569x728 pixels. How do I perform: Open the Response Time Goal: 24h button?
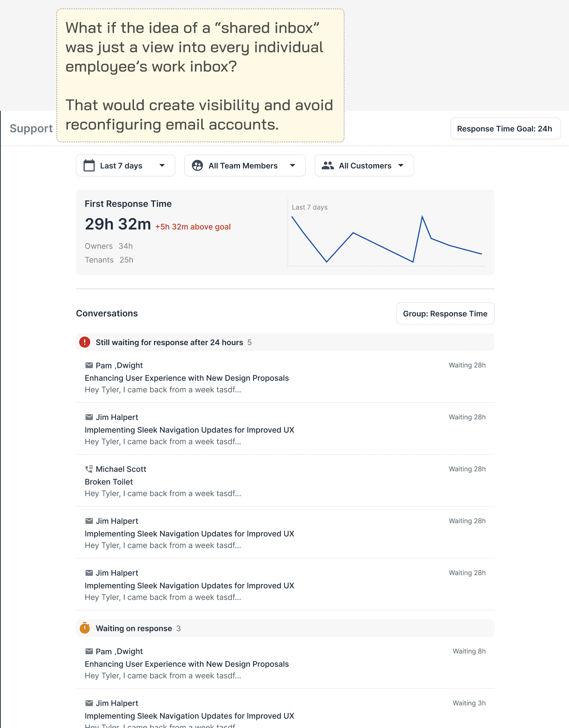coord(506,128)
